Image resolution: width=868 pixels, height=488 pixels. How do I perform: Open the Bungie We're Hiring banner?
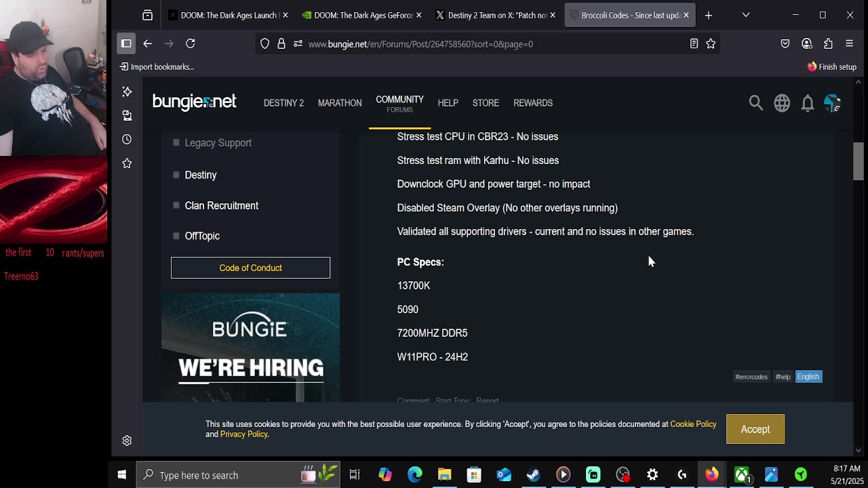pyautogui.click(x=250, y=348)
